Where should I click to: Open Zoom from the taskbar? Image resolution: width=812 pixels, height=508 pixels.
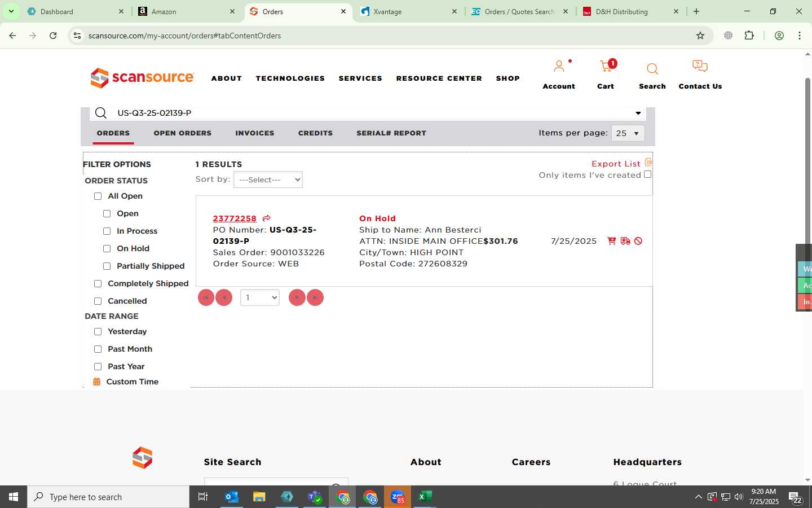(398, 497)
